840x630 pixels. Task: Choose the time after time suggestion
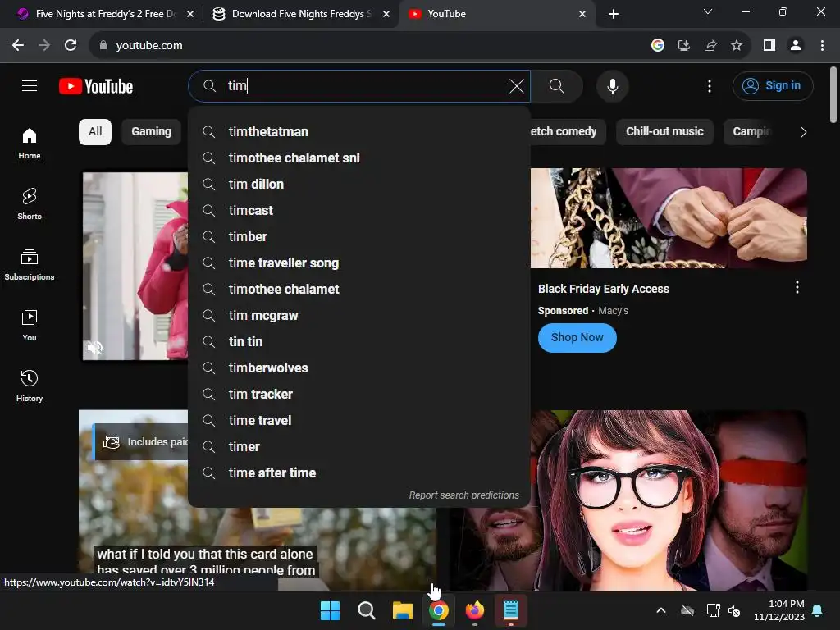coord(359,473)
